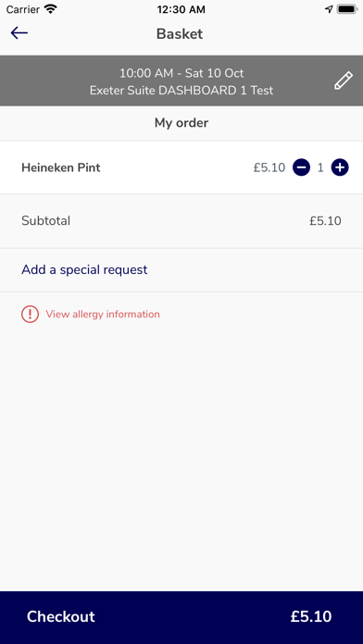The height and width of the screenshot is (644, 363).
Task: Tap the red allergy warning exclamation icon
Action: pyautogui.click(x=30, y=315)
